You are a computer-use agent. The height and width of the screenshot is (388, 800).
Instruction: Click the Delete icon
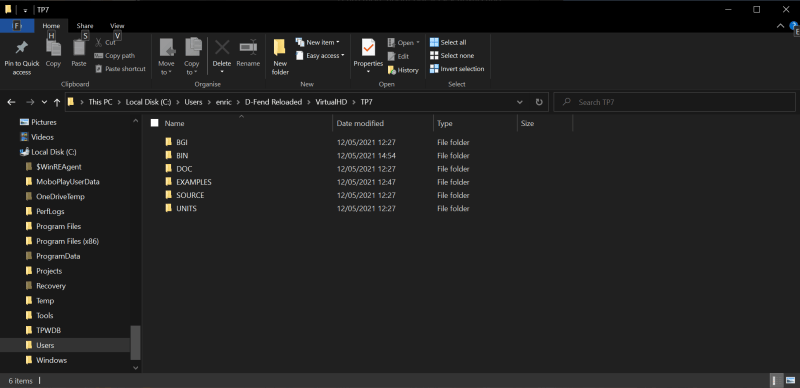pos(222,49)
